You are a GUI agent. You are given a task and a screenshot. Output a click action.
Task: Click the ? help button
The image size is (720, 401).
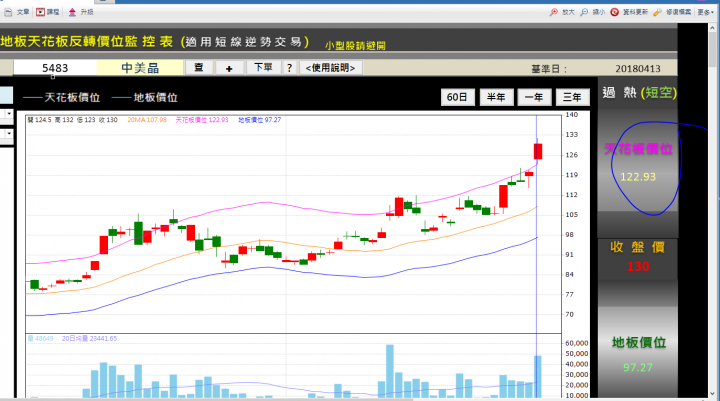(289, 68)
